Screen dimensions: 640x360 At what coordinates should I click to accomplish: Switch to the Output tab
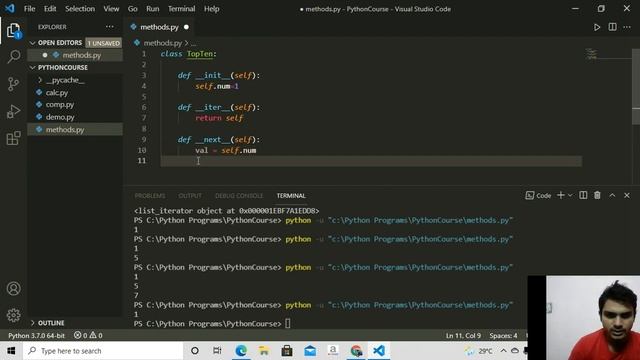point(190,196)
